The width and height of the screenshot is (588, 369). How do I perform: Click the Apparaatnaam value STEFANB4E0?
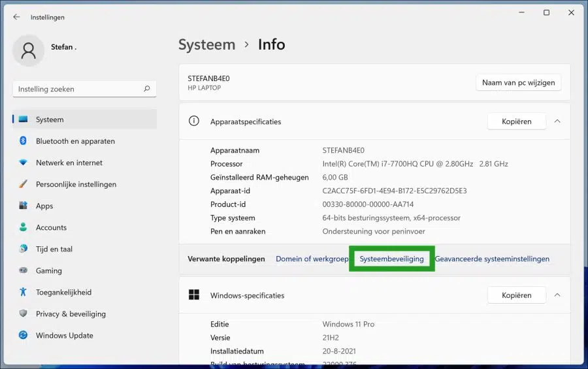point(343,150)
